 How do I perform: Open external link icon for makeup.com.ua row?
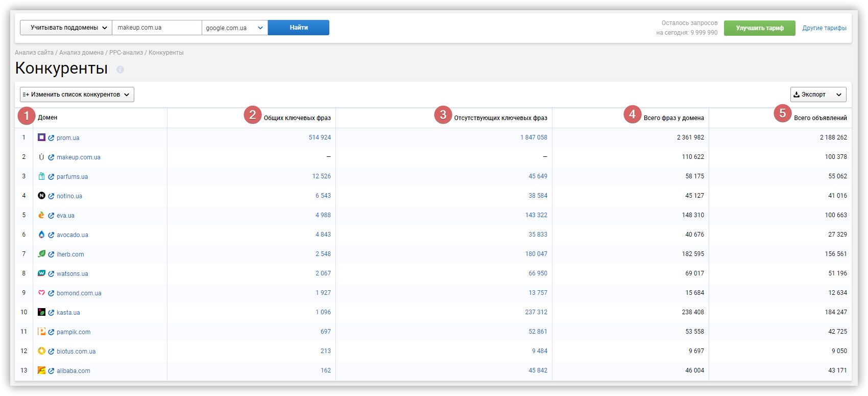coord(51,157)
